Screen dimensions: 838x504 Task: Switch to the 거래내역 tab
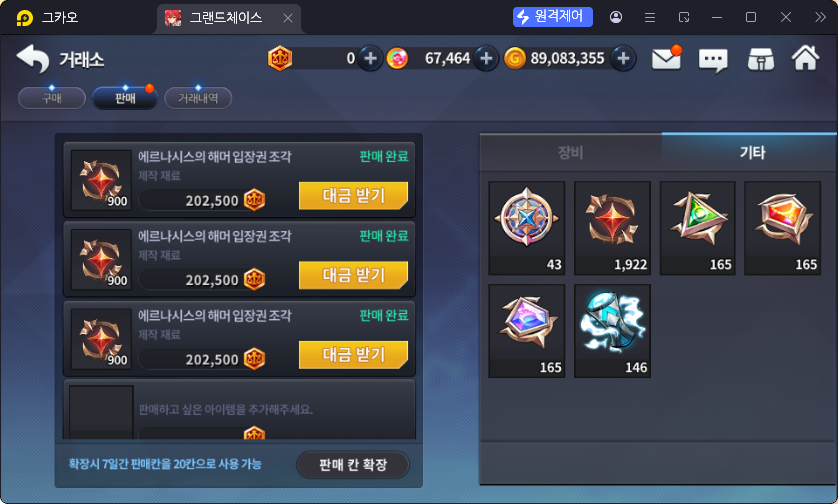tap(198, 98)
